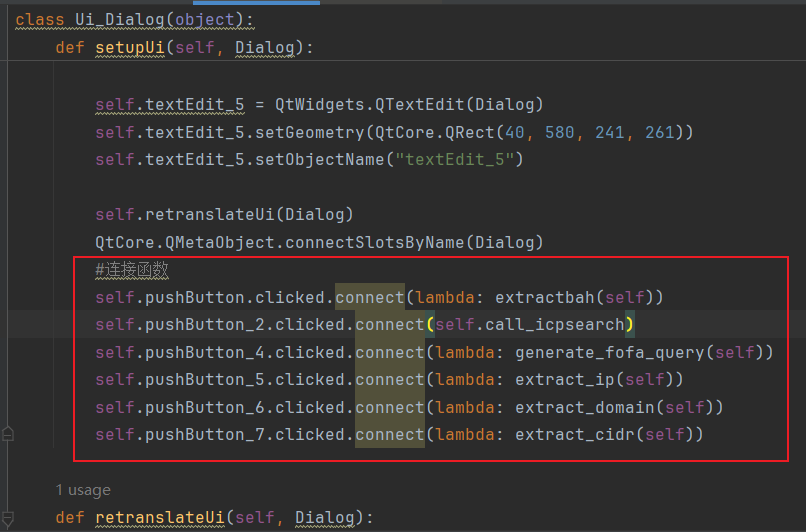Click the number 261 in QRect
Image resolution: width=806 pixels, height=532 pixels.
click(x=660, y=133)
